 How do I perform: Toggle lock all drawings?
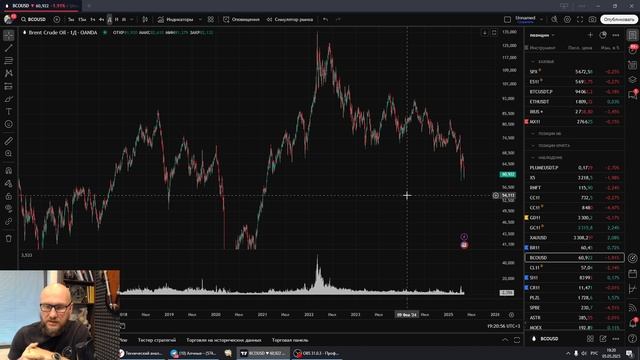point(9,196)
